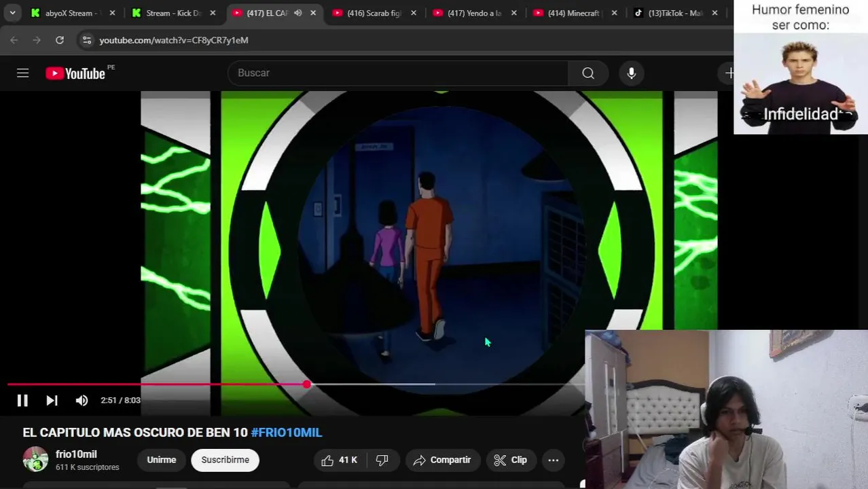
Task: Go to YouTube home via logo
Action: pyautogui.click(x=75, y=73)
